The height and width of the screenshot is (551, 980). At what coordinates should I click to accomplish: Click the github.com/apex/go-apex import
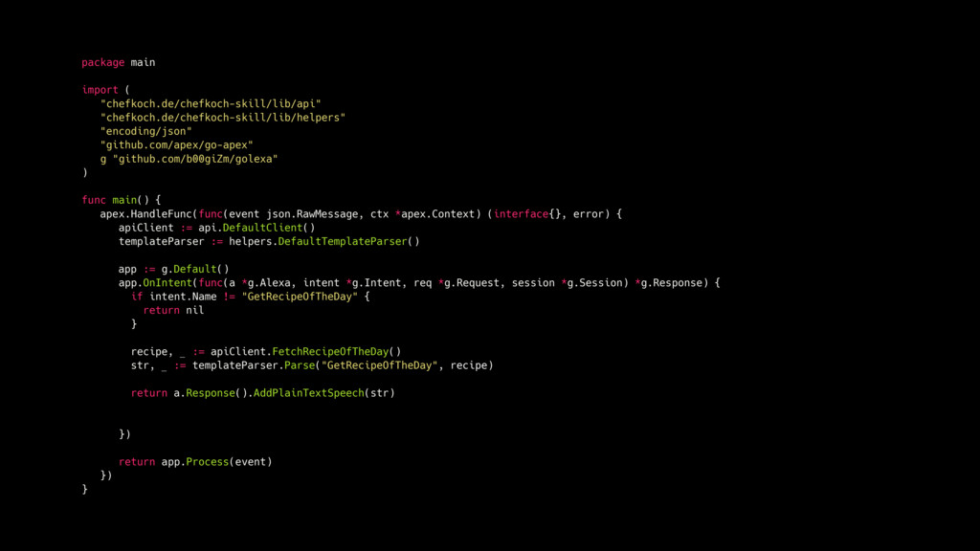point(176,145)
